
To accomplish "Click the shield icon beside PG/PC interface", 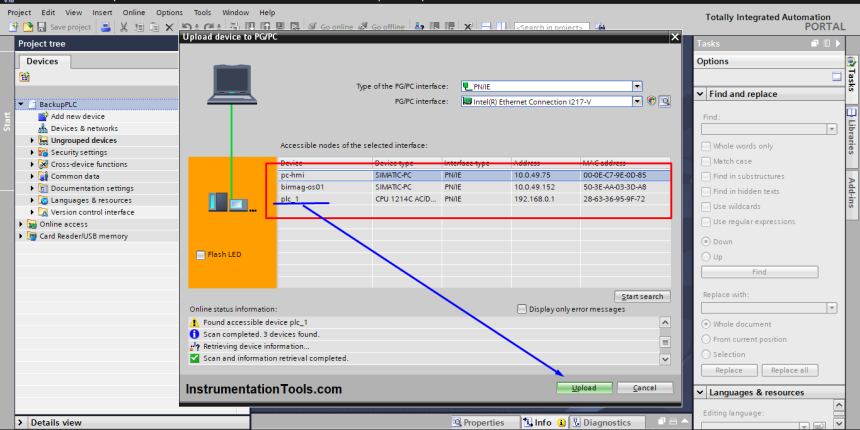I will tap(652, 101).
